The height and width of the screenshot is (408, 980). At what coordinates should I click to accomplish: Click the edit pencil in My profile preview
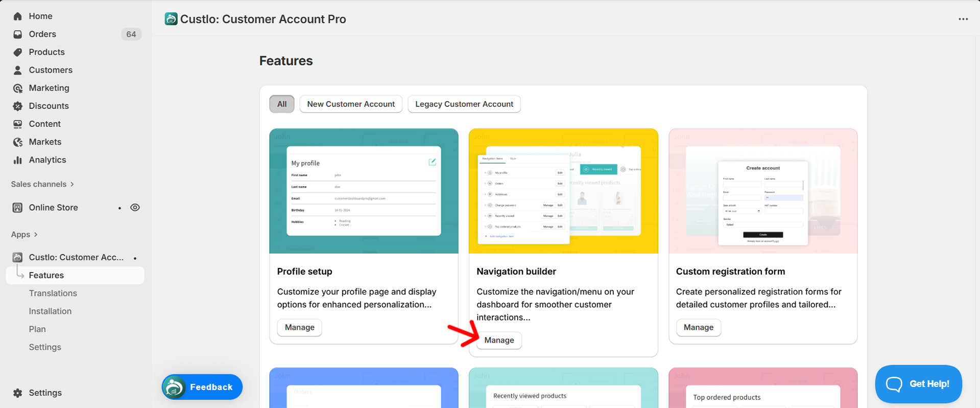(x=432, y=162)
